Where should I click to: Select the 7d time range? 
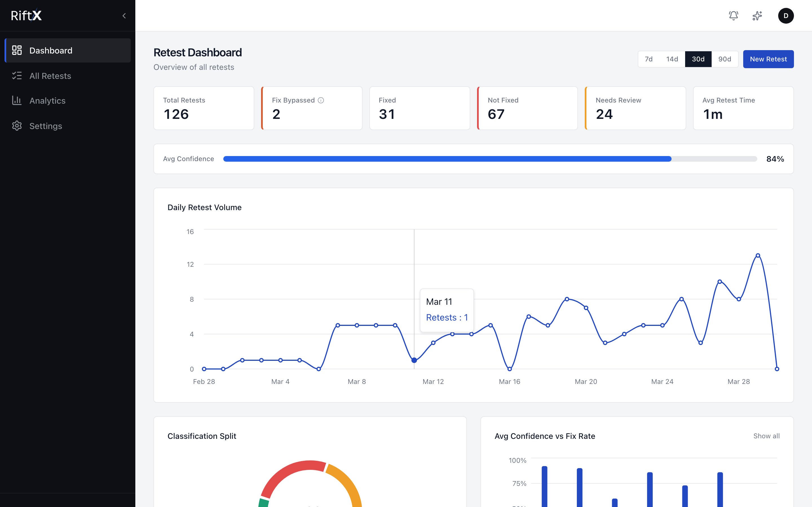648,59
